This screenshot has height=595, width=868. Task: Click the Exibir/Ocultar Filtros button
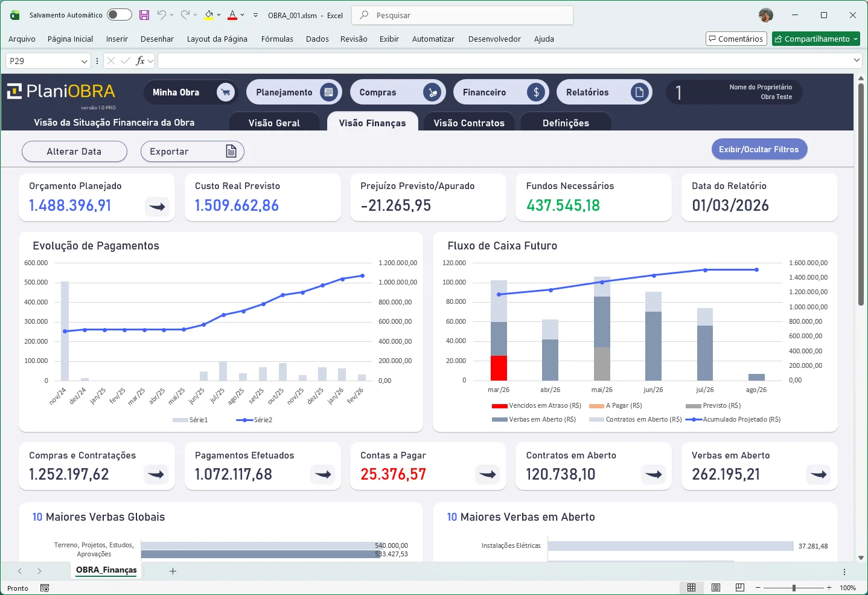click(x=759, y=149)
